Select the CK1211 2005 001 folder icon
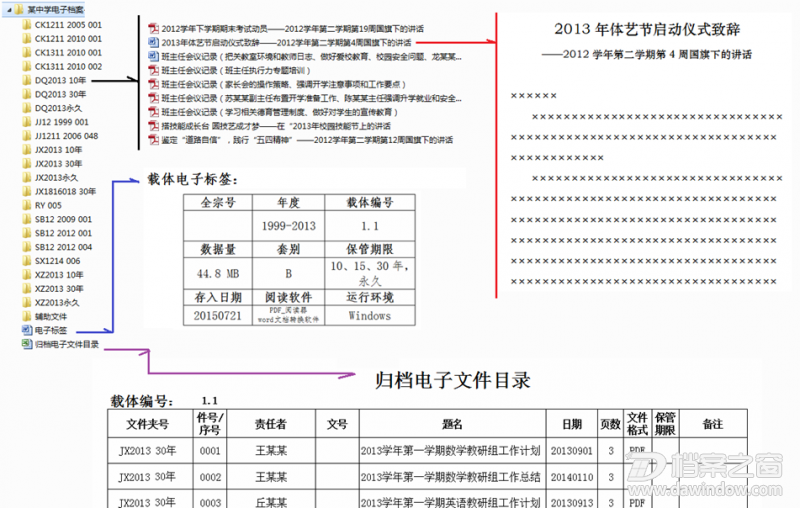The height and width of the screenshot is (508, 800). point(26,23)
